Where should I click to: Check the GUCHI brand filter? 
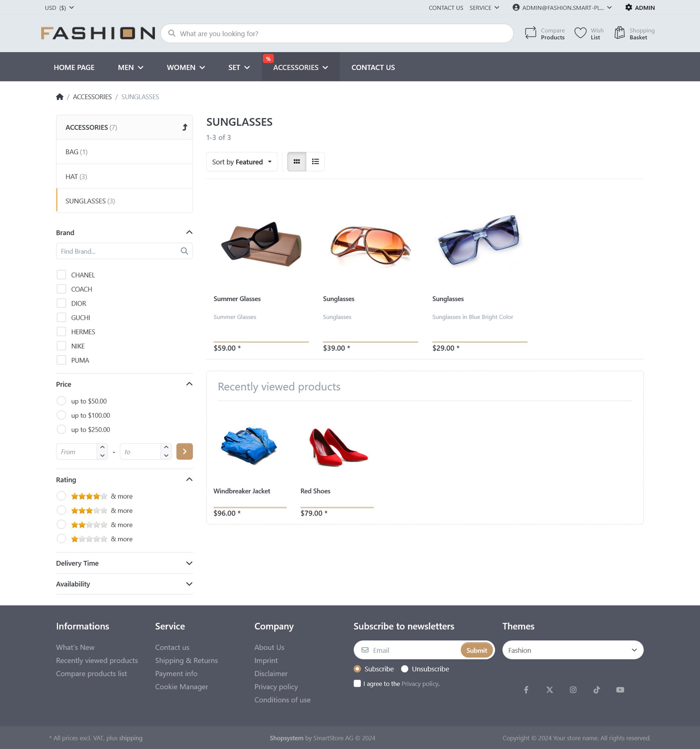(61, 317)
